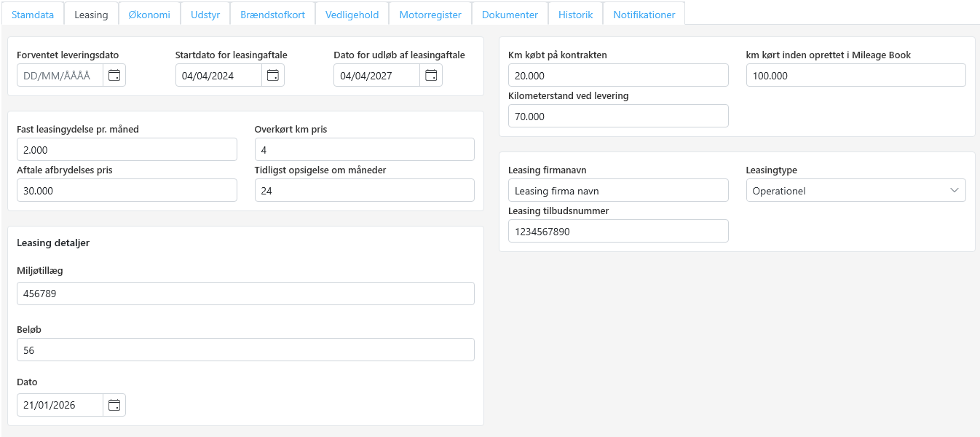Viewport: 980px width, 437px height.
Task: Open calendar picker for Dato field
Action: 114,405
